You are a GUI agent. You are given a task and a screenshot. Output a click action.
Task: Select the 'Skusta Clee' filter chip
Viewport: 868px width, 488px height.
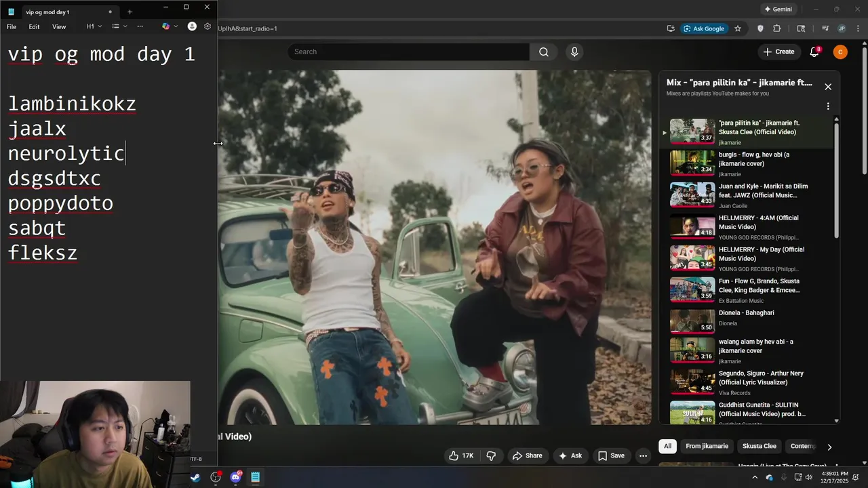[759, 446]
